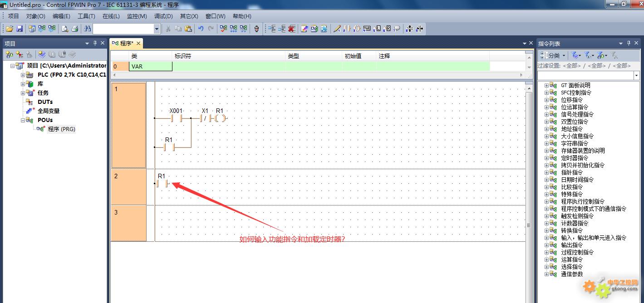
Task: Select the R1 contact in network 2
Action: [162, 183]
